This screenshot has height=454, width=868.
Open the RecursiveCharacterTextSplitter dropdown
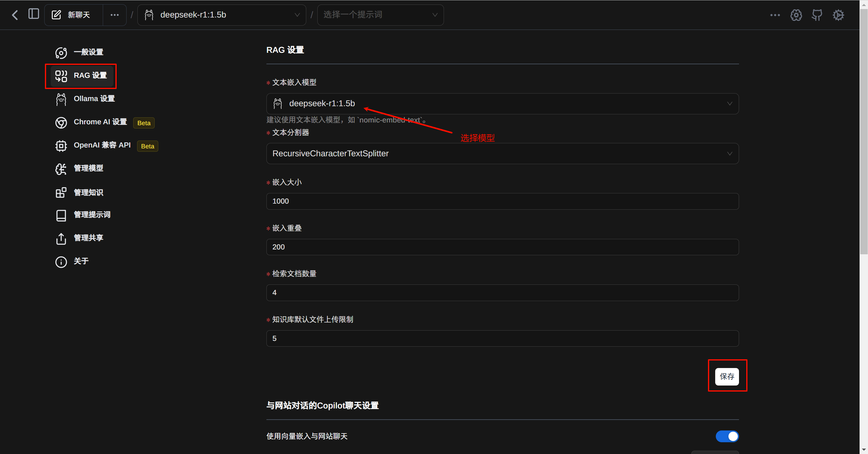(502, 154)
